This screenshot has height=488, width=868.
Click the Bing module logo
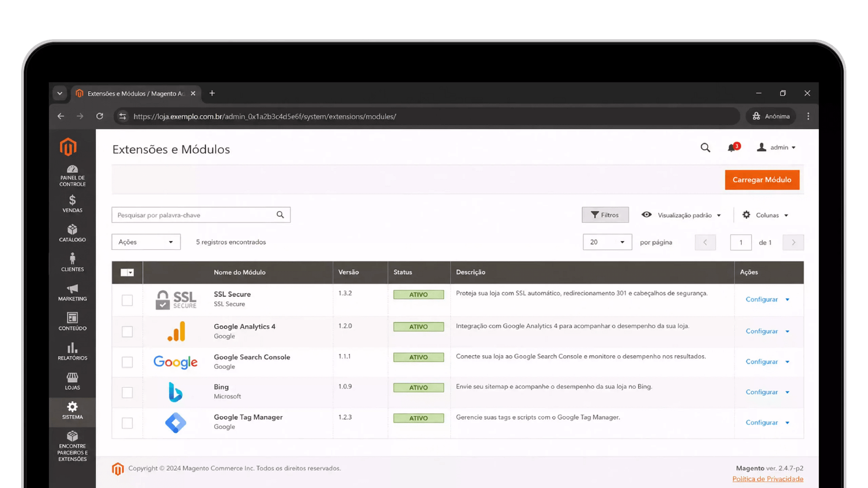(175, 392)
